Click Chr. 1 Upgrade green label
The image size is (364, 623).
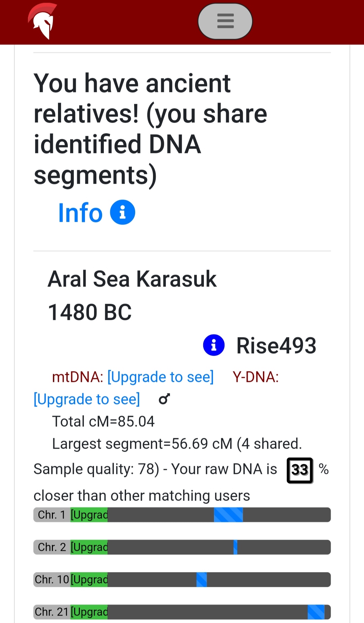89,515
